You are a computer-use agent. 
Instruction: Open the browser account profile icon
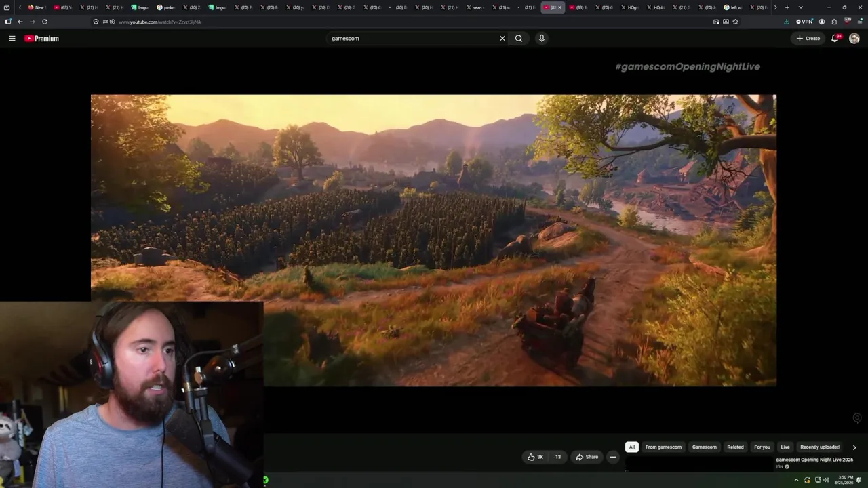click(822, 22)
